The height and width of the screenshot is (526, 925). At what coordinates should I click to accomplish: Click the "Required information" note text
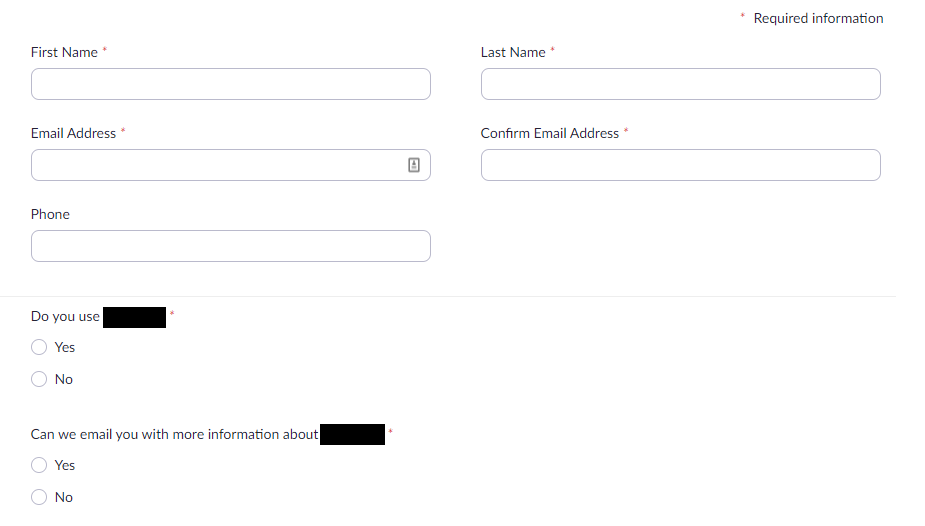pos(818,18)
